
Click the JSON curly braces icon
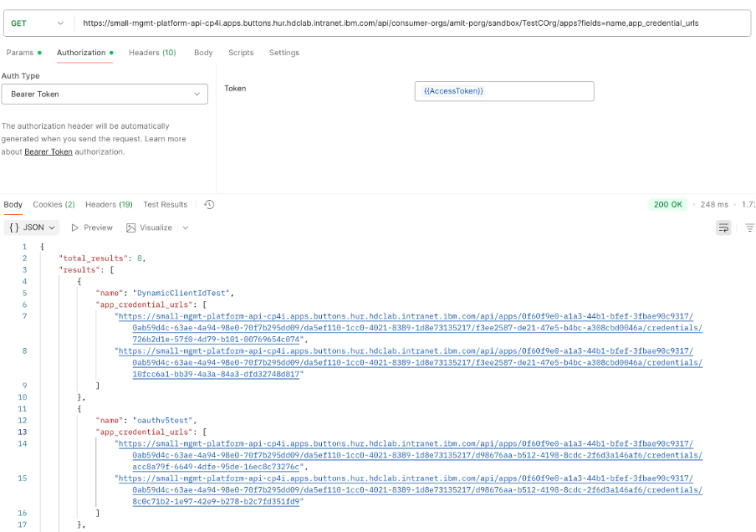(x=14, y=228)
